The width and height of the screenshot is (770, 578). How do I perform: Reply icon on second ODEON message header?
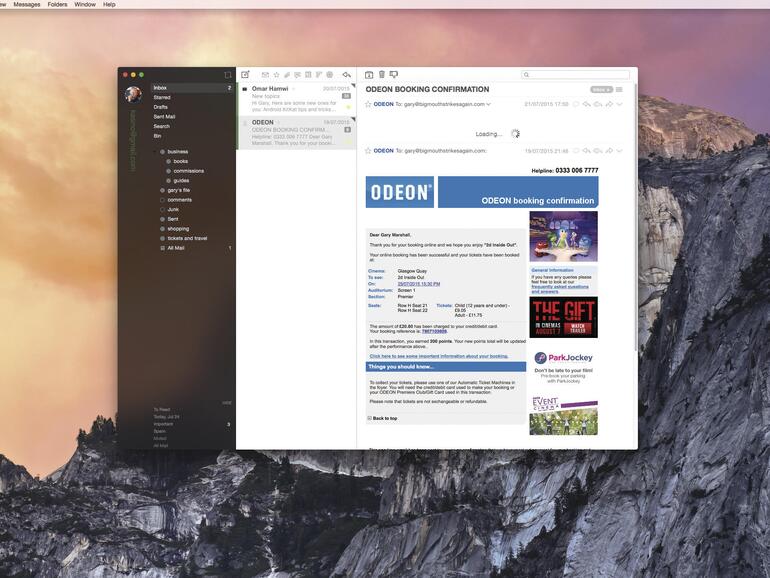pos(587,151)
